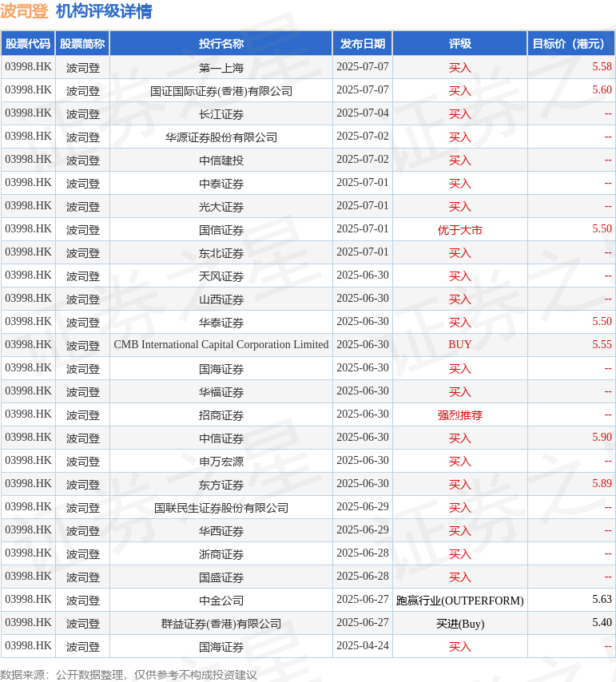Click the 2025-06-27 date in 中金公司 row

pos(363,600)
